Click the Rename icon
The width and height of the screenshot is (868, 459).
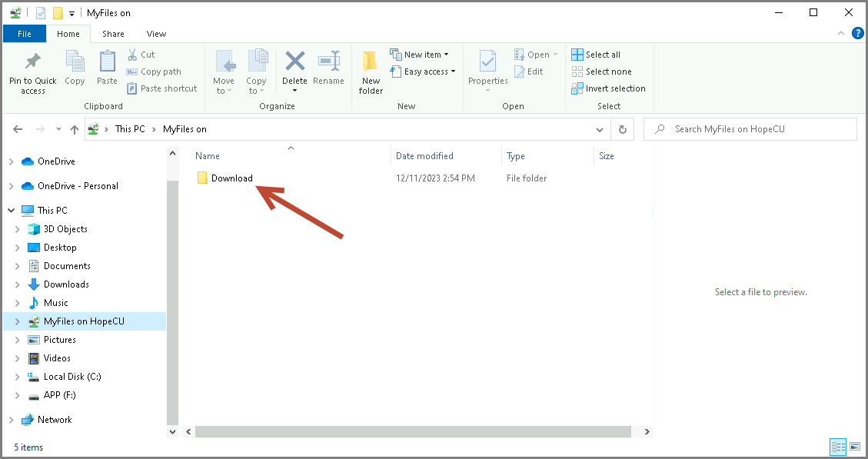click(x=328, y=61)
